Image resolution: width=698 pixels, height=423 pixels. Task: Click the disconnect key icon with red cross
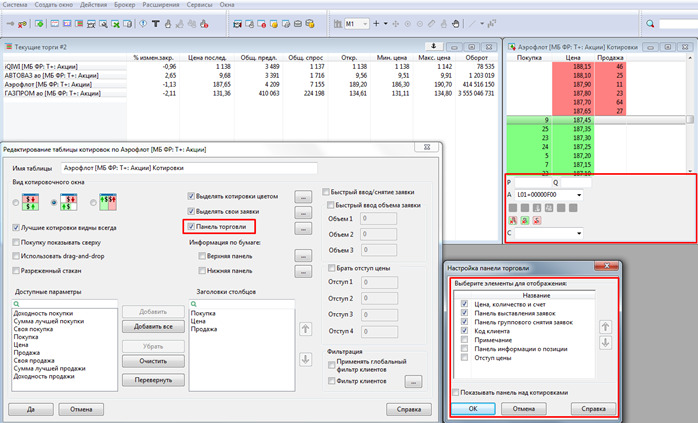[22, 24]
